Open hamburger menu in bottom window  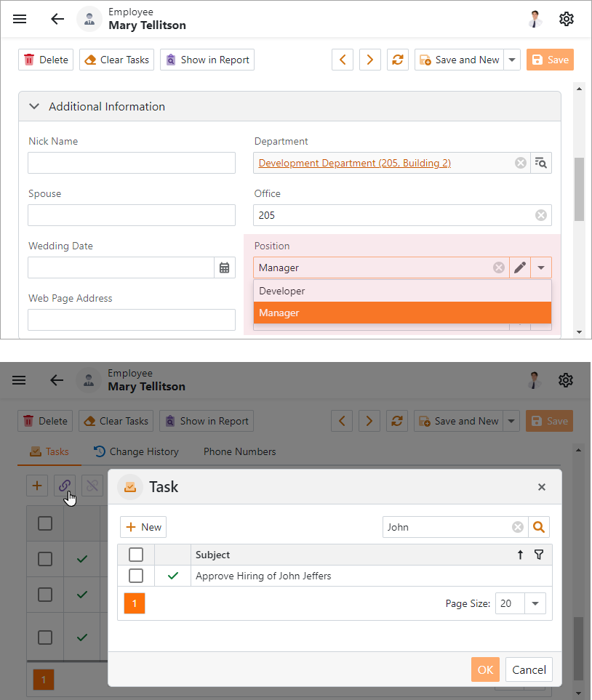(19, 380)
